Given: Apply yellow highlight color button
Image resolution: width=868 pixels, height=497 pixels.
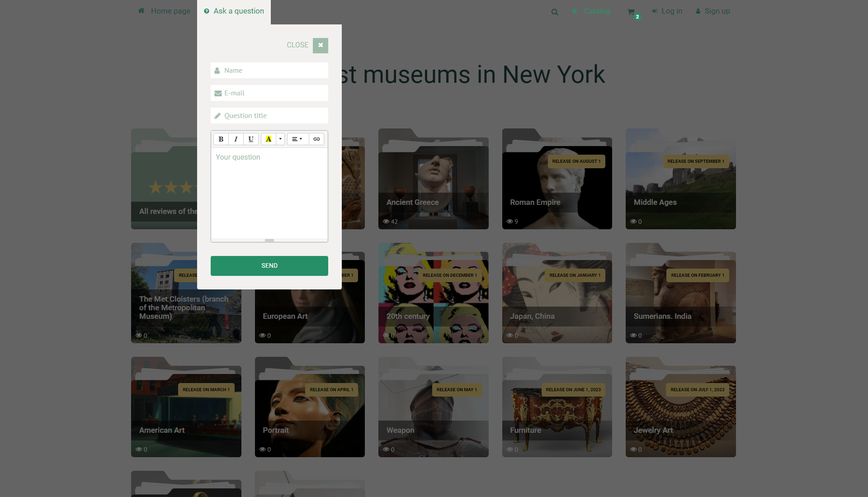Looking at the screenshot, I should click(269, 139).
